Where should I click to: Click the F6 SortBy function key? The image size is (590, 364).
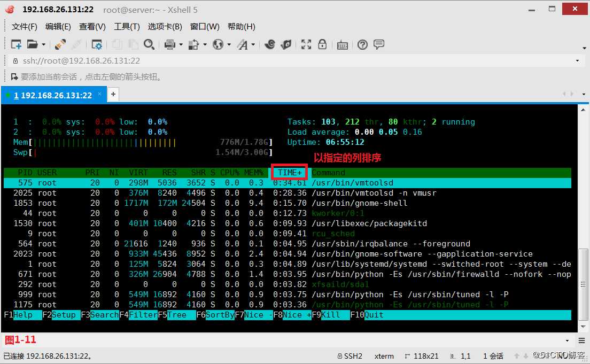[215, 315]
